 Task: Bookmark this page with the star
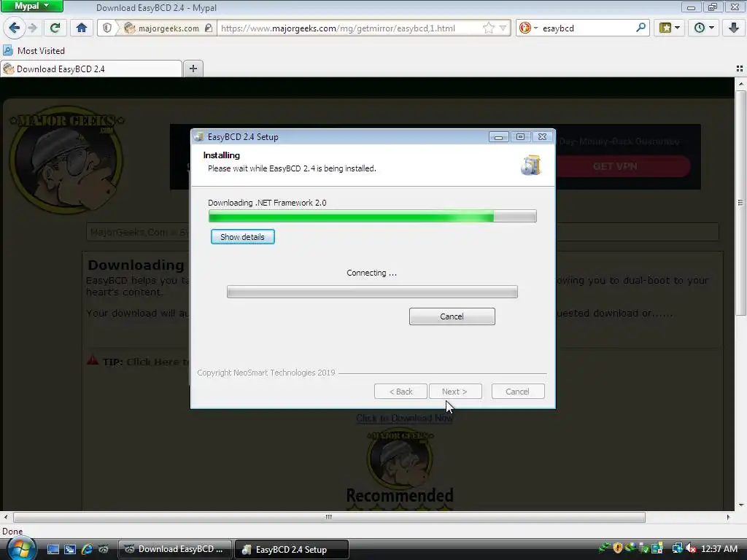(x=488, y=28)
